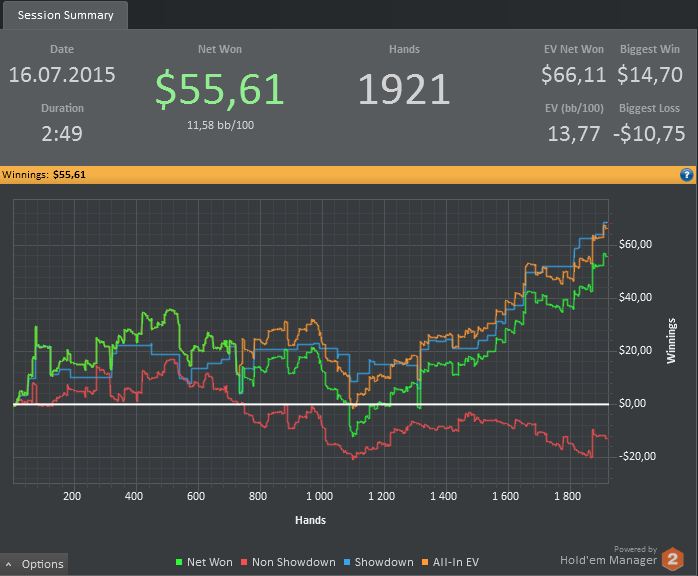Click the Hands x-axis title
The width and height of the screenshot is (698, 576).
tap(310, 520)
